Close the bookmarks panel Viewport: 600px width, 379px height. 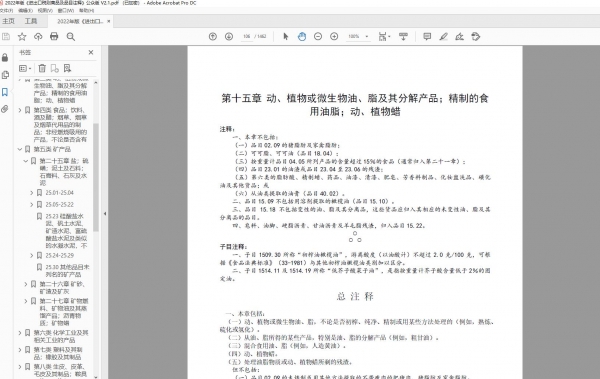click(91, 52)
